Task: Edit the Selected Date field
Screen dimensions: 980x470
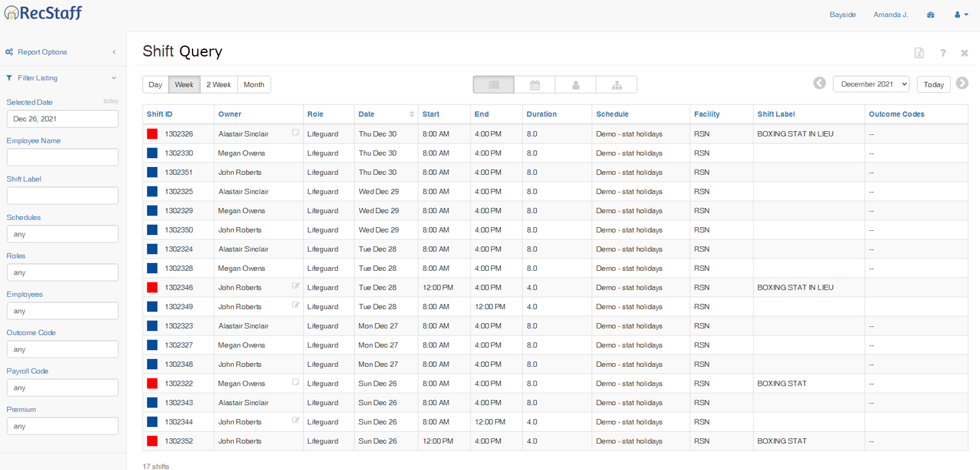Action: pos(63,119)
